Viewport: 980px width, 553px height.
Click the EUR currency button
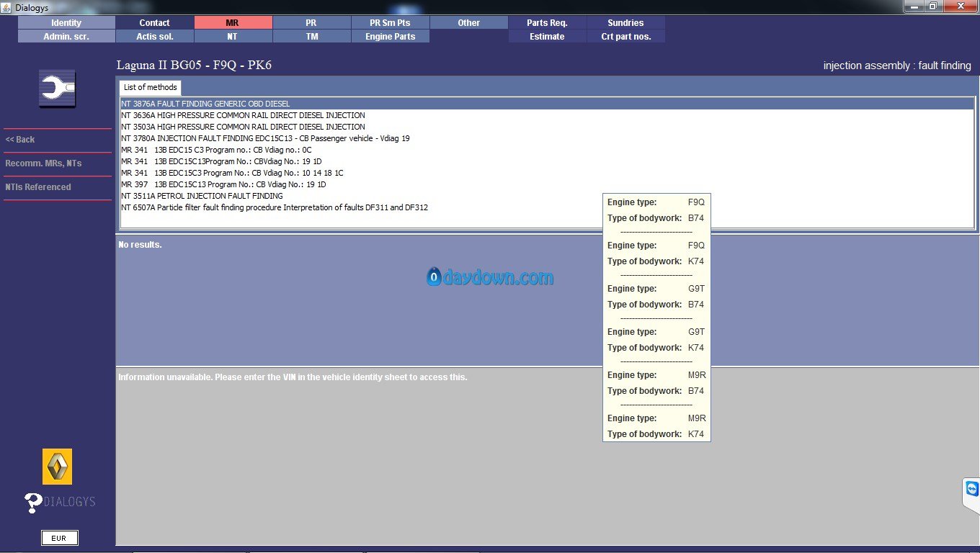59,538
